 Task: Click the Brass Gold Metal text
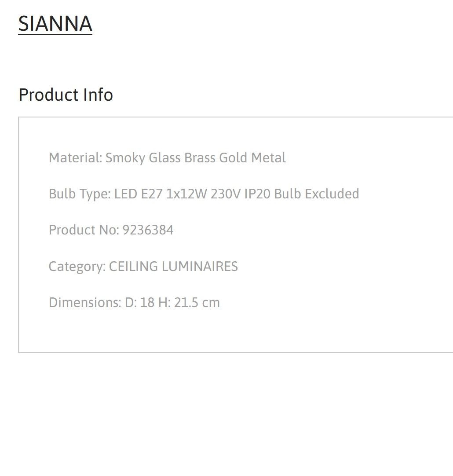tap(235, 157)
